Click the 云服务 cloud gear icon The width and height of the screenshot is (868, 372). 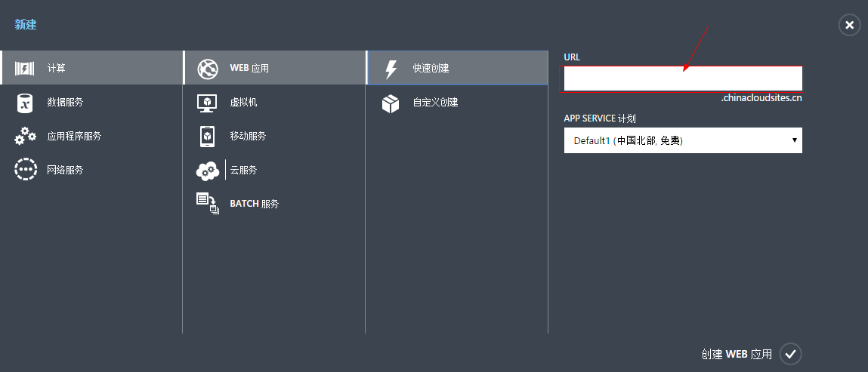pos(207,171)
